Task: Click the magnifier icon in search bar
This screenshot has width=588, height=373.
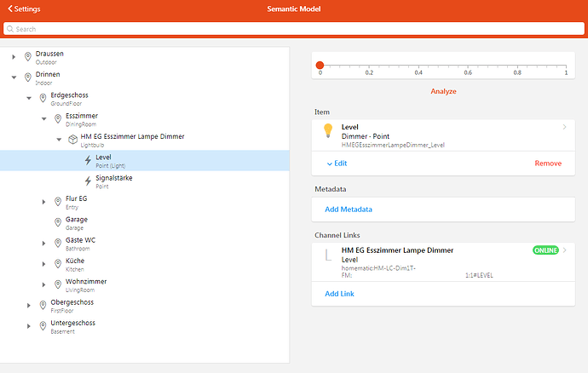Action: [x=9, y=29]
